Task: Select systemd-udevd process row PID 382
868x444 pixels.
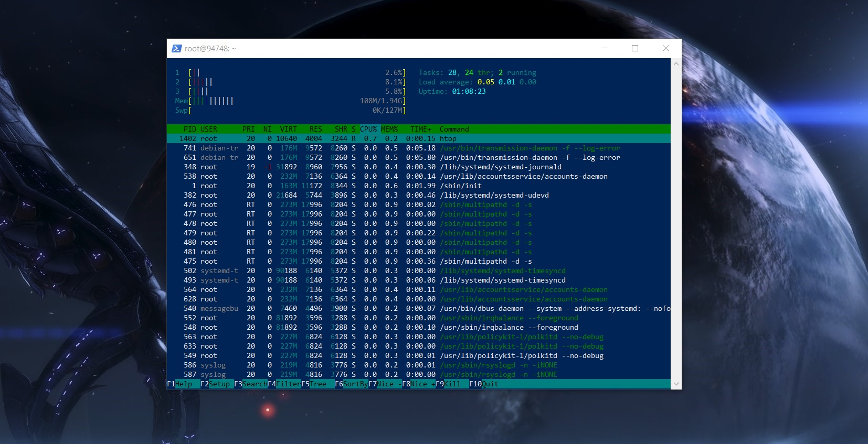Action: 419,195
